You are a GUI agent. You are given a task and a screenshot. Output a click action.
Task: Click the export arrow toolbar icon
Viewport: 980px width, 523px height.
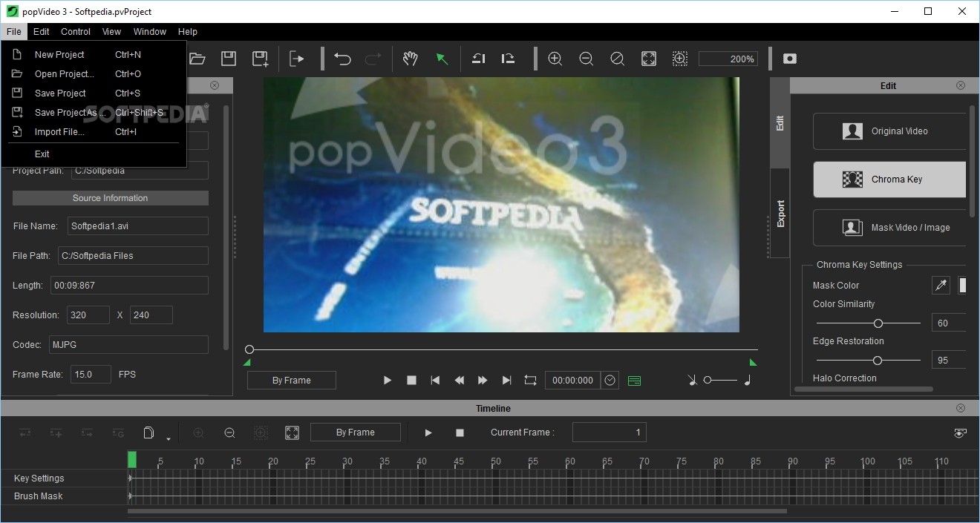(297, 59)
